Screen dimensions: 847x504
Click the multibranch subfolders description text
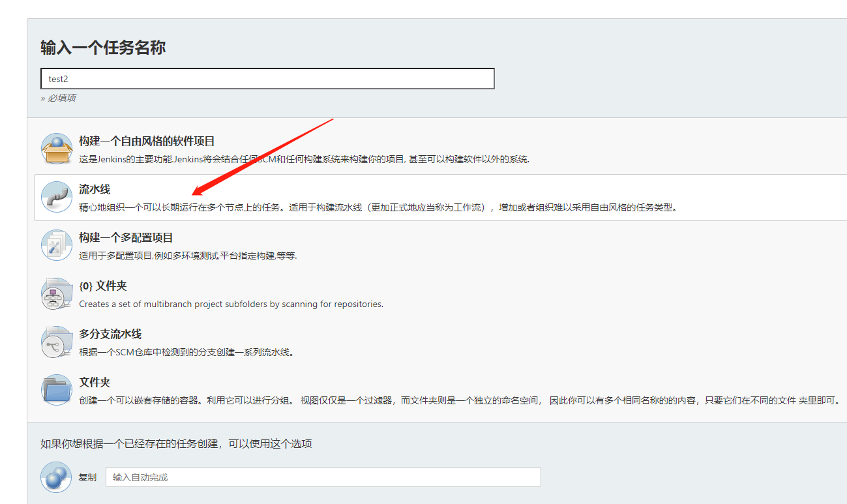click(x=231, y=304)
